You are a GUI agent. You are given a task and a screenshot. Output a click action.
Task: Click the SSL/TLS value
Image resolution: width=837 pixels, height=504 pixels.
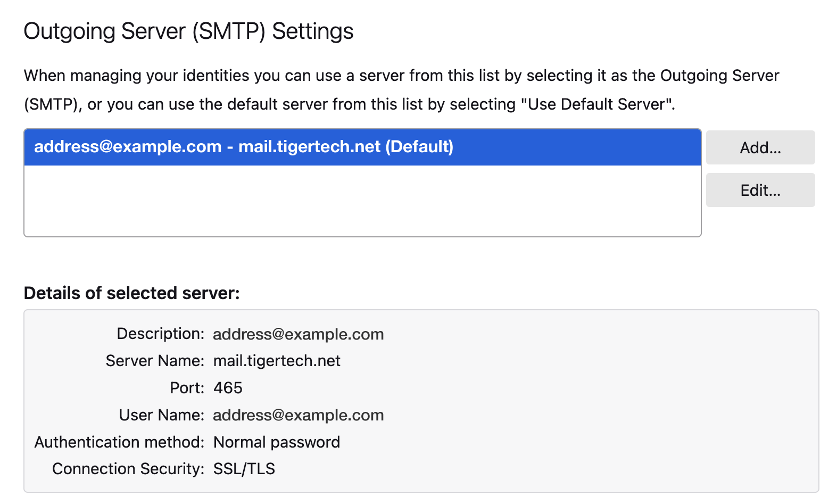pos(244,469)
